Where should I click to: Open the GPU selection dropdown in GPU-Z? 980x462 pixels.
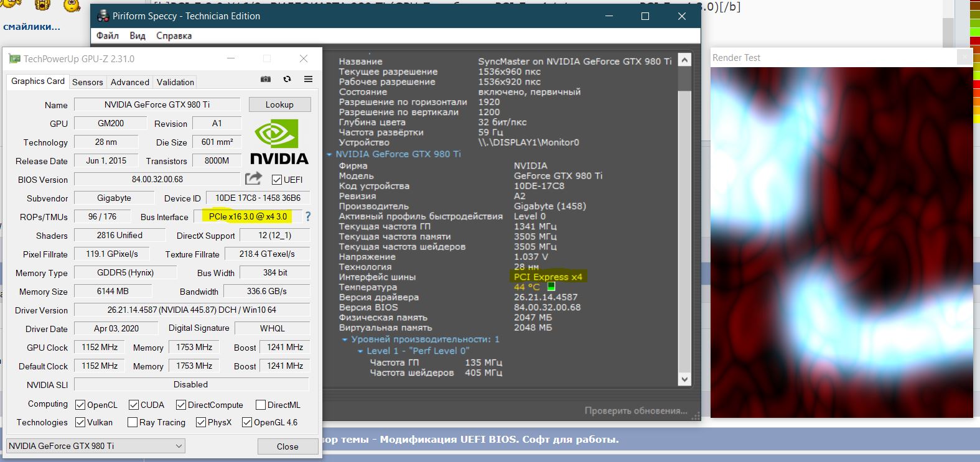coord(96,446)
